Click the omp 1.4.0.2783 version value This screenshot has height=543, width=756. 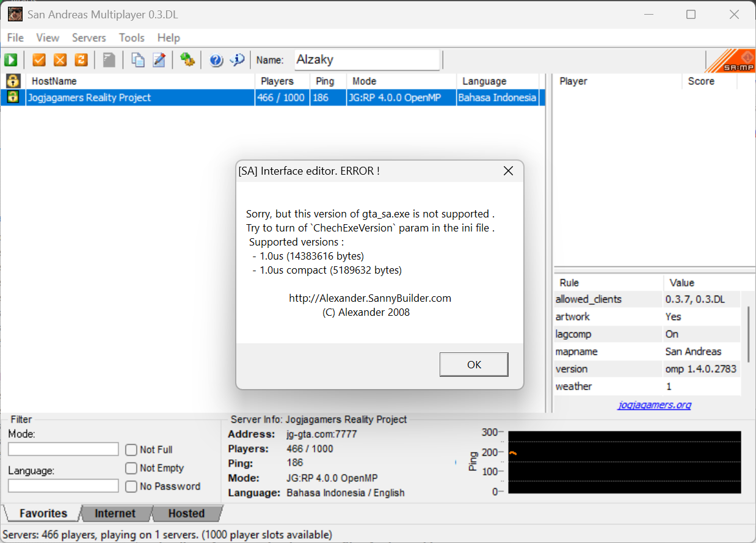(x=701, y=369)
